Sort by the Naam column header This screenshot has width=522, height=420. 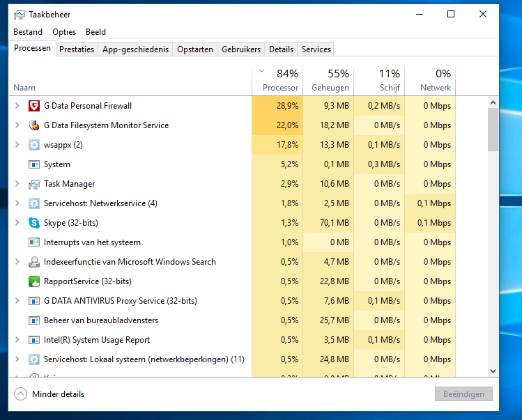(x=130, y=81)
